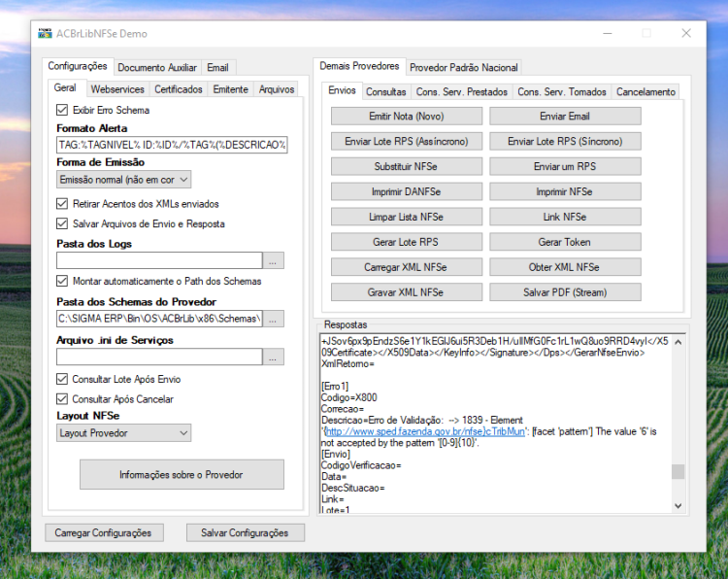Click the Pasta dos Logs text field
Viewport: 728px width, 579px height.
(x=159, y=260)
